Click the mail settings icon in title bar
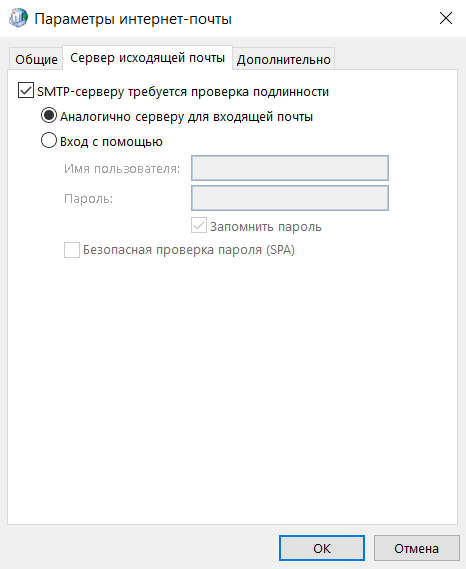 (x=18, y=18)
